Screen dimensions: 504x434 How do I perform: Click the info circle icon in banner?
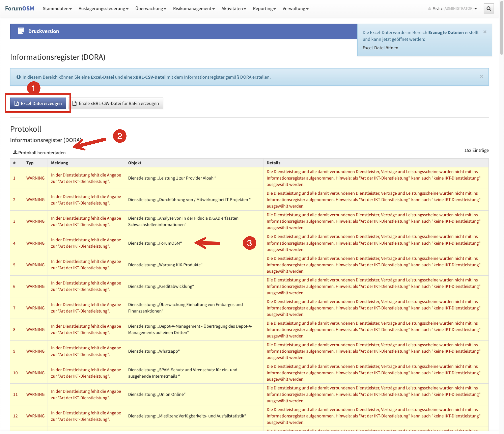coord(19,77)
